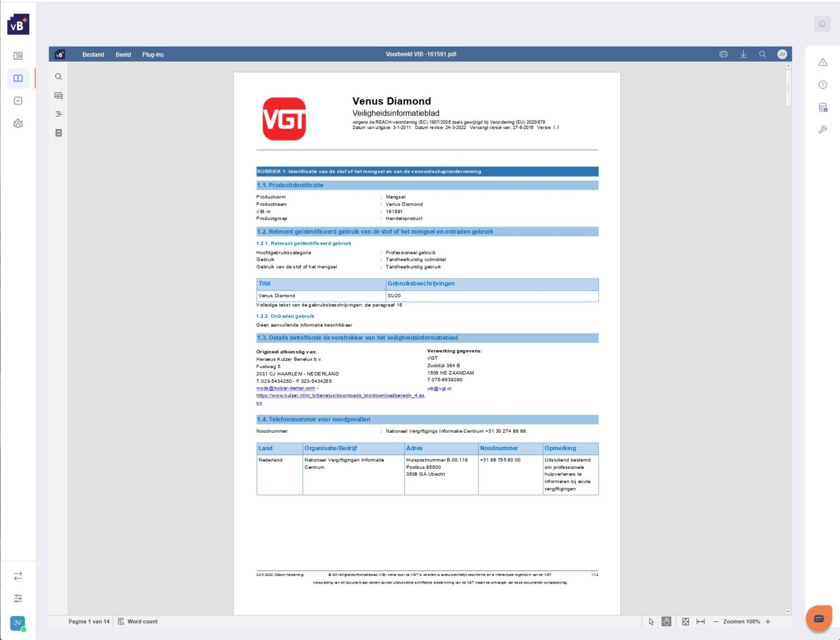The width and height of the screenshot is (840, 640).
Task: Switch to the selection arrow cursor mode
Action: point(651,621)
